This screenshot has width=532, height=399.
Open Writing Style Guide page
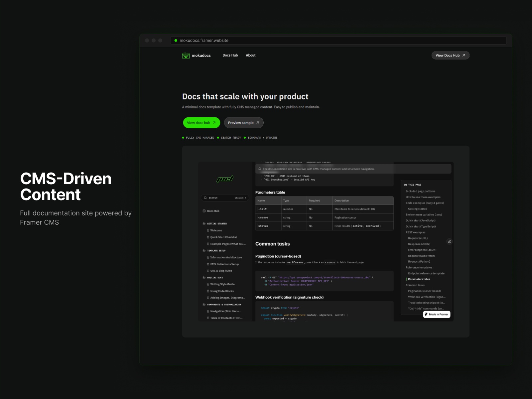(x=222, y=284)
